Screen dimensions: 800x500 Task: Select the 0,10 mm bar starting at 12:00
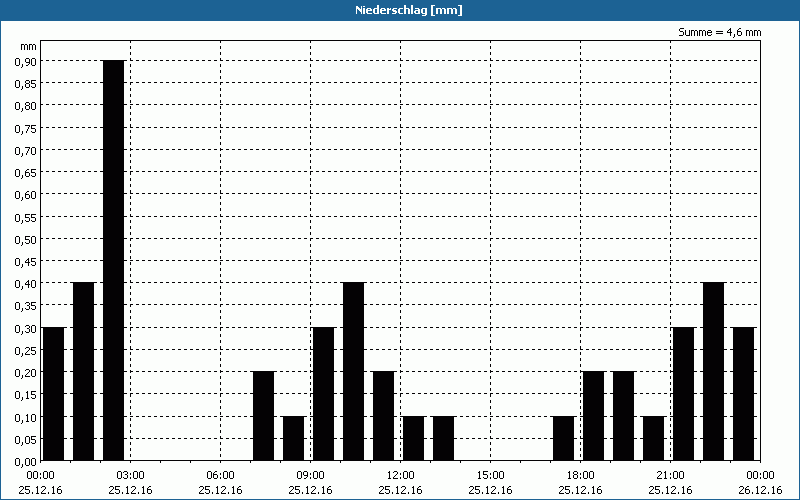click(x=413, y=438)
